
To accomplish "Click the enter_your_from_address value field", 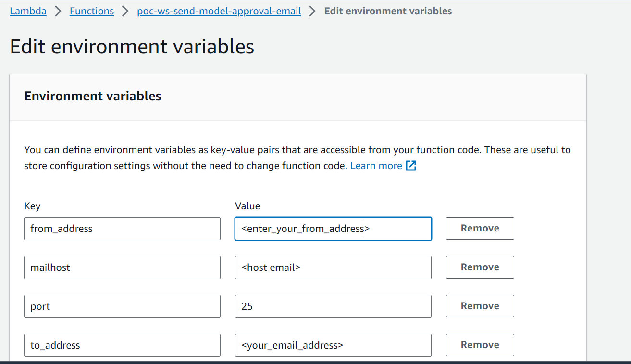I will [333, 228].
